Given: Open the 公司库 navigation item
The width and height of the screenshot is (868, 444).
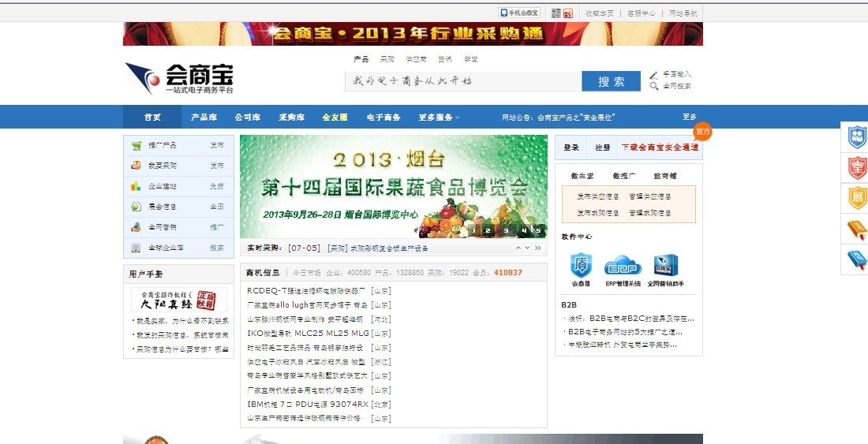Looking at the screenshot, I should click(x=248, y=118).
